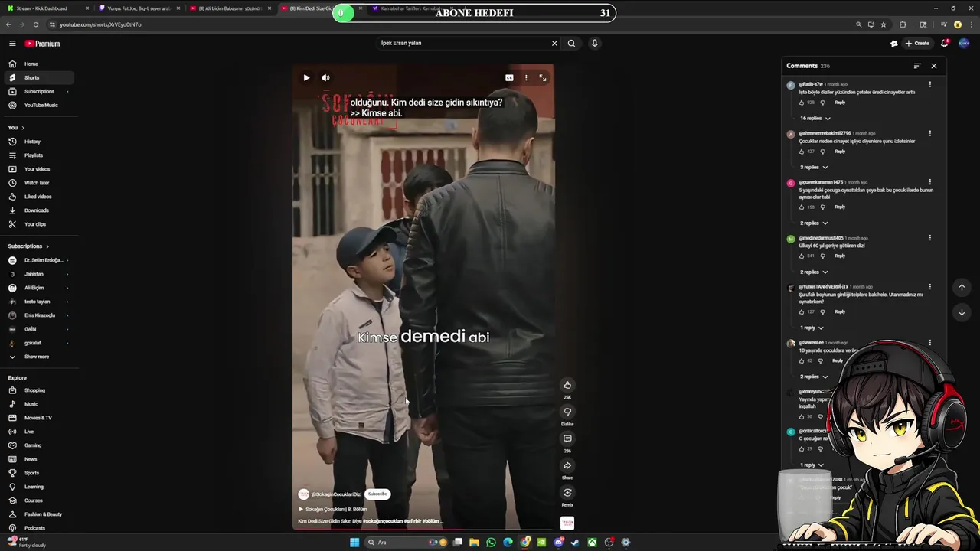The width and height of the screenshot is (980, 551).
Task: Open Your videos
Action: click(38, 169)
